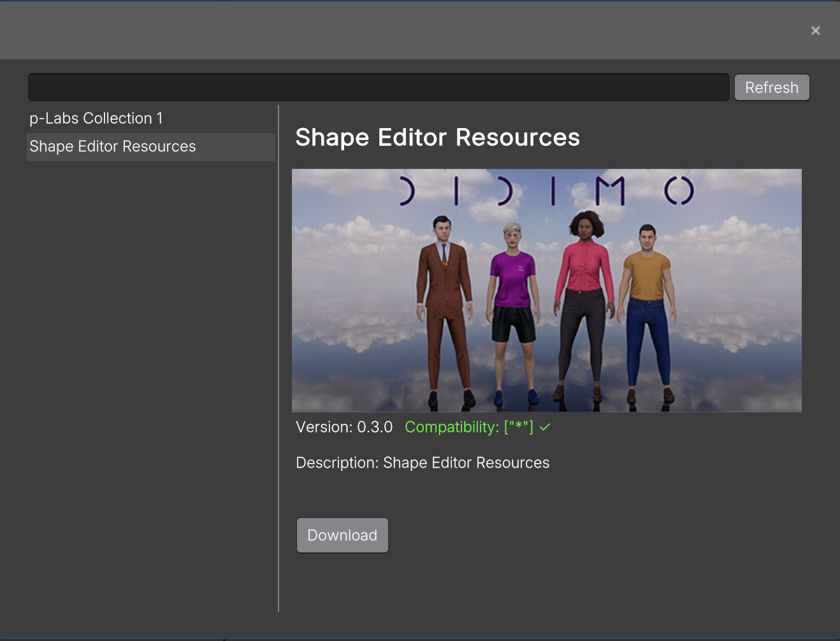Viewport: 840px width, 641px height.
Task: Click the Download button
Action: tap(342, 535)
